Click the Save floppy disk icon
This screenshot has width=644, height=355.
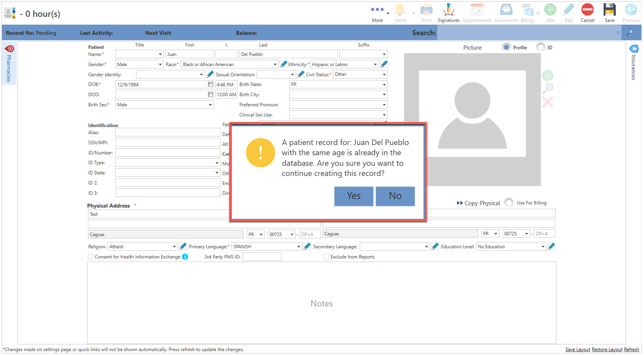[x=609, y=10]
